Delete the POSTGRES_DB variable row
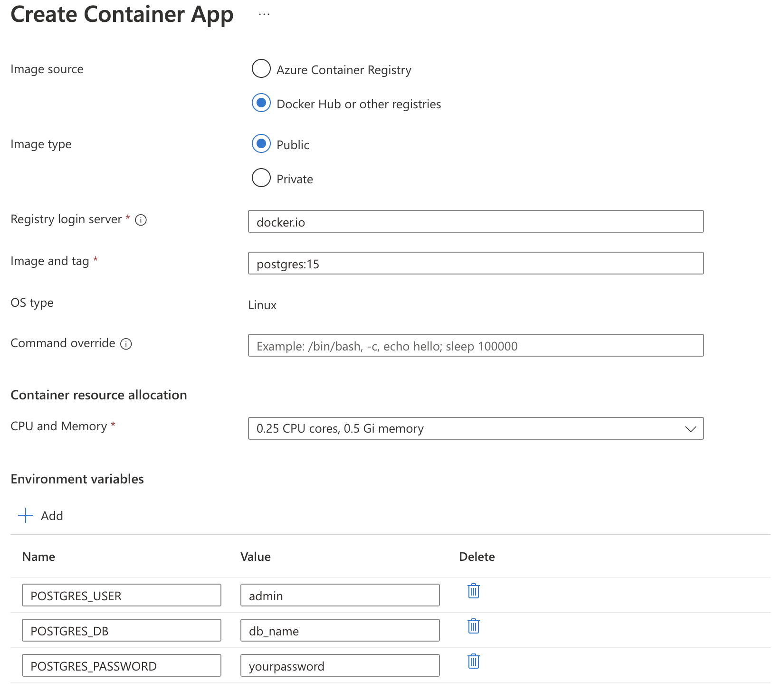Image resolution: width=782 pixels, height=700 pixels. point(473,626)
